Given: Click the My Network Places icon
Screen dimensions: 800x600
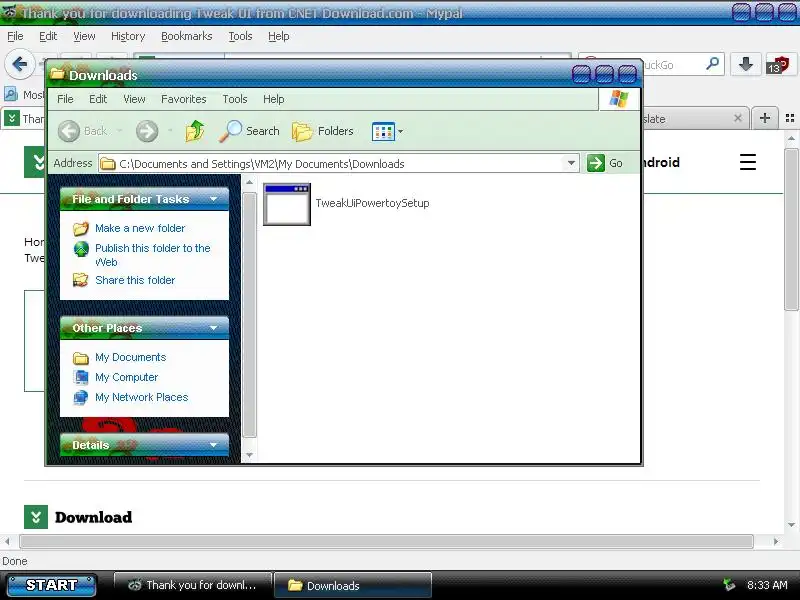Looking at the screenshot, I should point(81,397).
